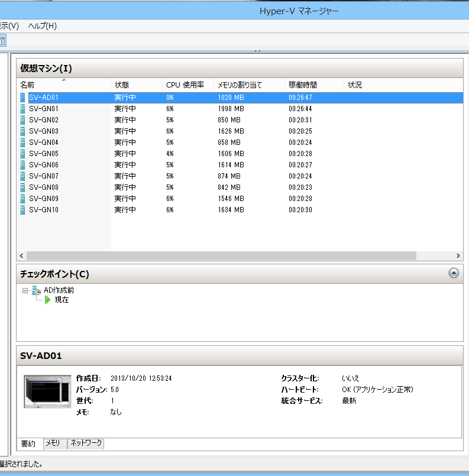Click the SV-GN08 virtual machine icon
The height and width of the screenshot is (476, 469).
click(x=22, y=187)
